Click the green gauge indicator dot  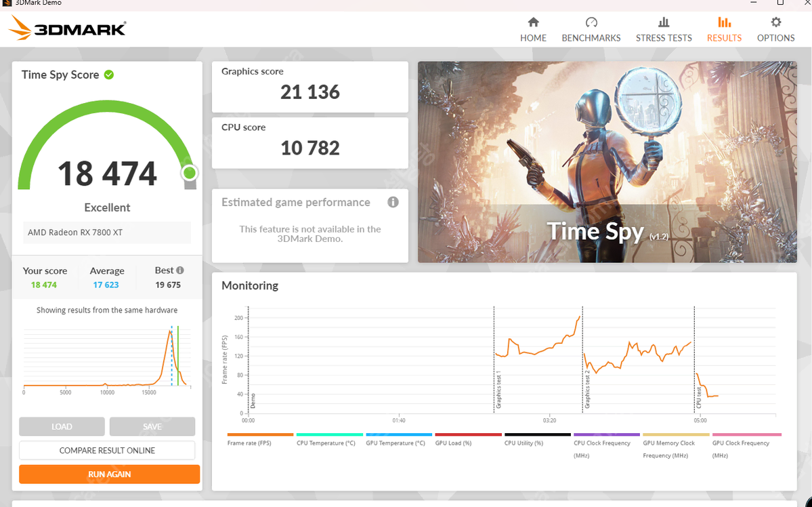(190, 173)
